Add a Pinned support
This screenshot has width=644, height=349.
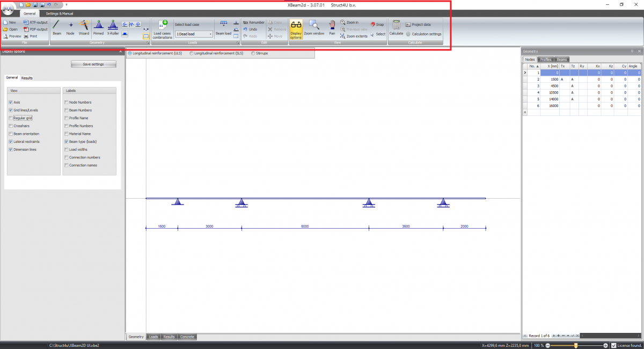point(98,29)
